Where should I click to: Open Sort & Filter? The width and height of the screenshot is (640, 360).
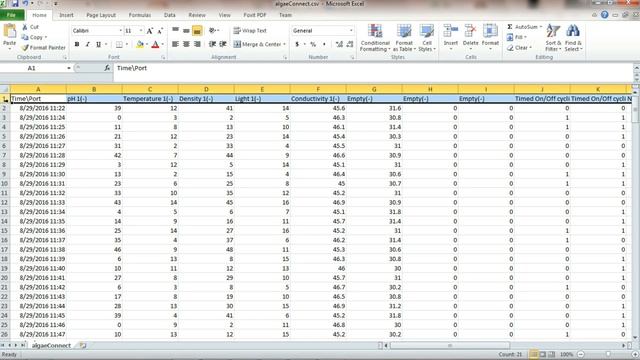tap(553, 38)
